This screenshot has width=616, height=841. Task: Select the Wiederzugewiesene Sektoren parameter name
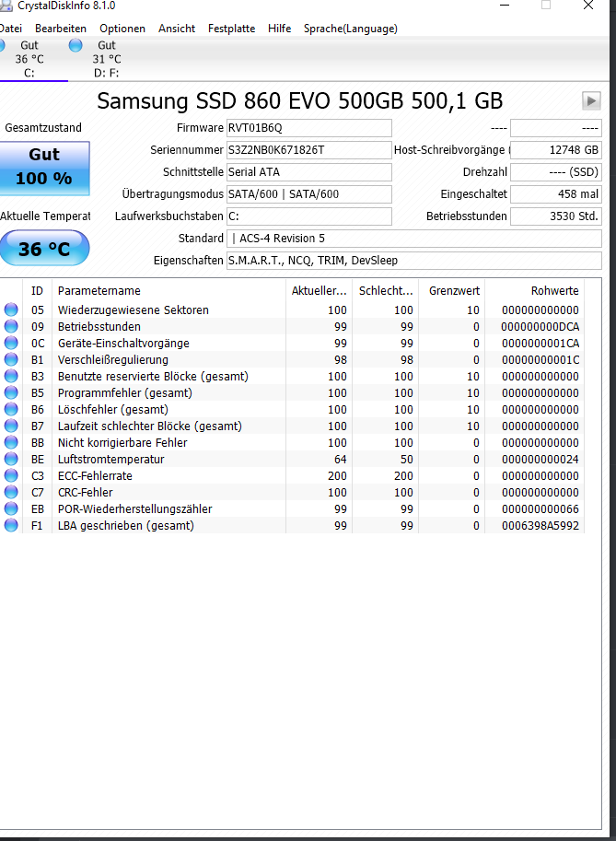click(133, 310)
